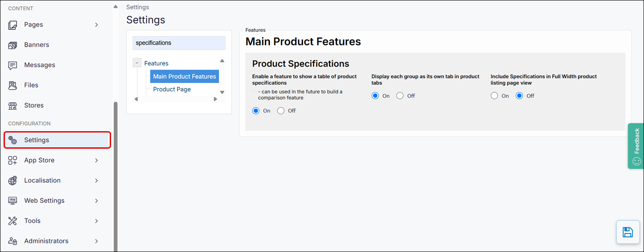Click the floppy disk save icon
Image resolution: width=644 pixels, height=252 pixels.
point(627,232)
